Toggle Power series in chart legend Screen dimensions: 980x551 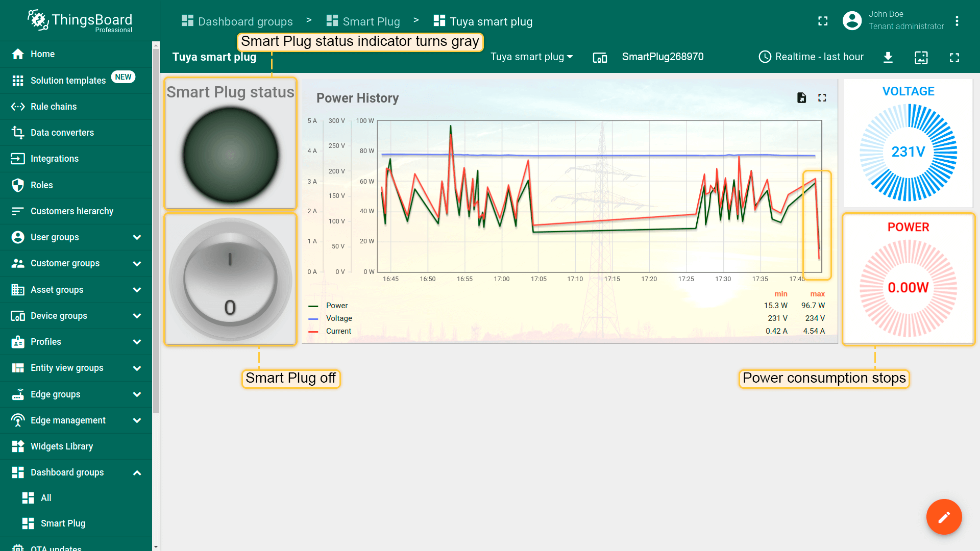(x=337, y=306)
